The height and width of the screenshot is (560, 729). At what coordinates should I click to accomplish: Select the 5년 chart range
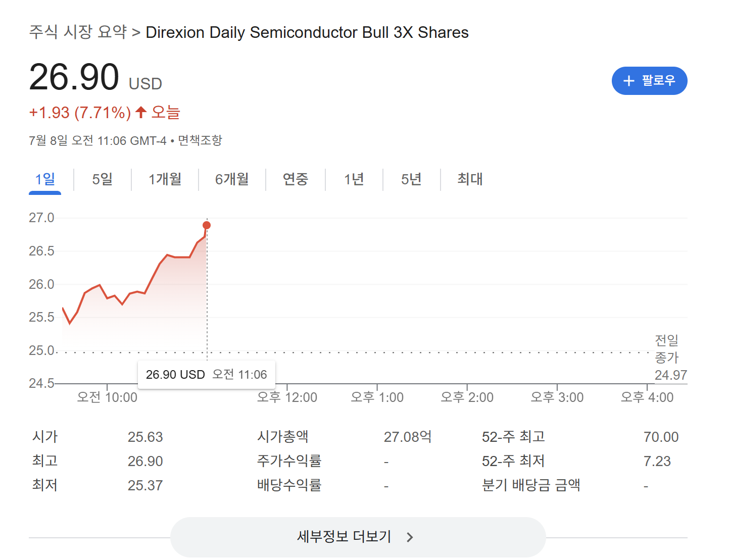tap(411, 179)
